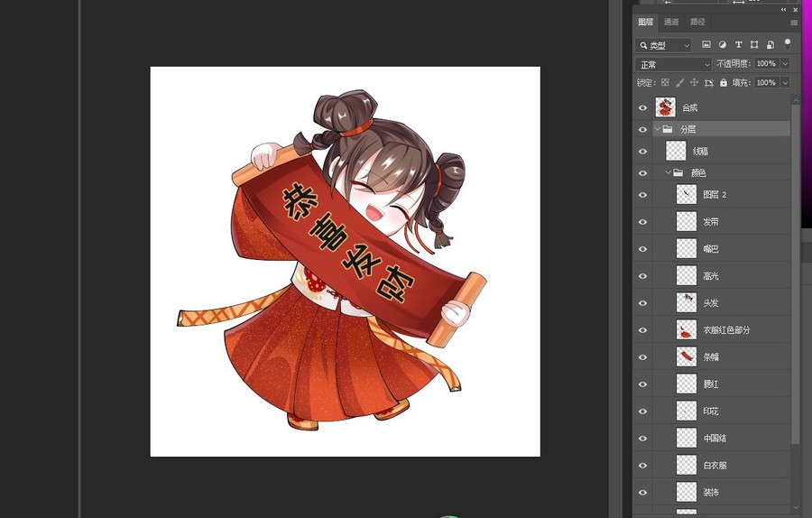This screenshot has height=518, width=812.
Task: Hide the 图层 2 layer
Action: pyautogui.click(x=642, y=195)
